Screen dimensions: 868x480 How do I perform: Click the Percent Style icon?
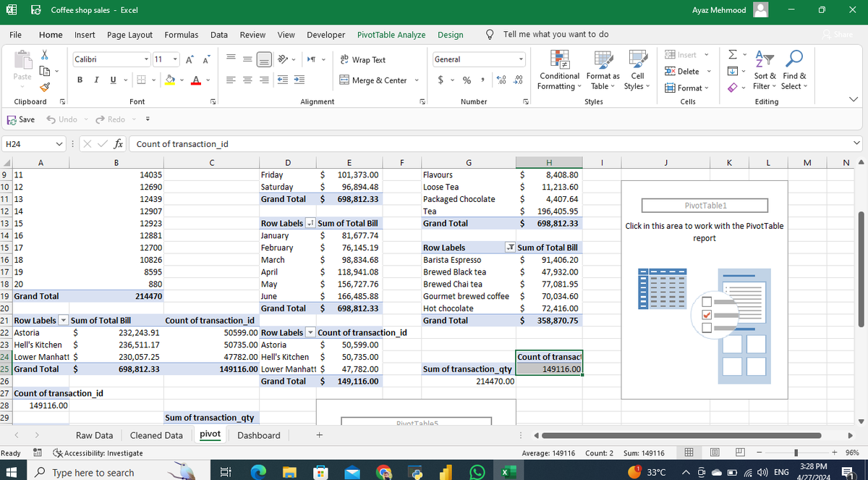point(467,80)
